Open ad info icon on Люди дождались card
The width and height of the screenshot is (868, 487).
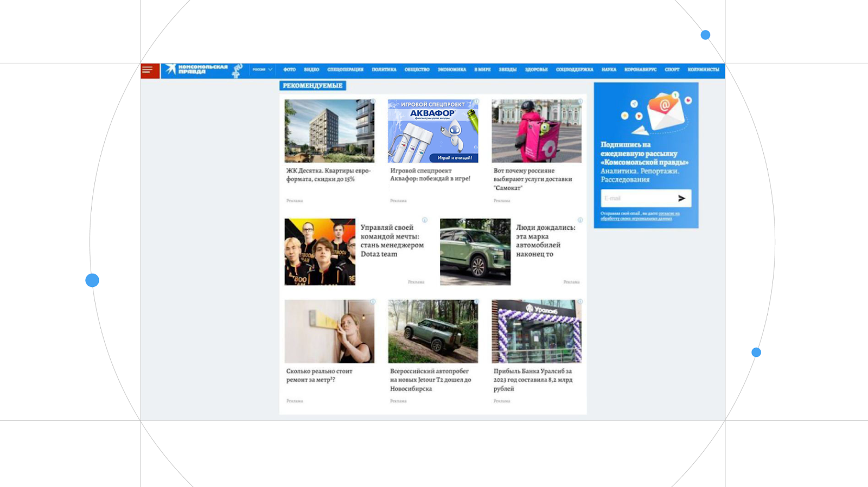[580, 220]
